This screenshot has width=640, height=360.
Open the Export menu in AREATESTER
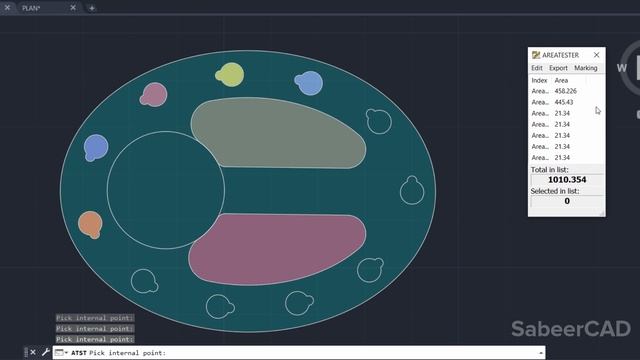(558, 68)
